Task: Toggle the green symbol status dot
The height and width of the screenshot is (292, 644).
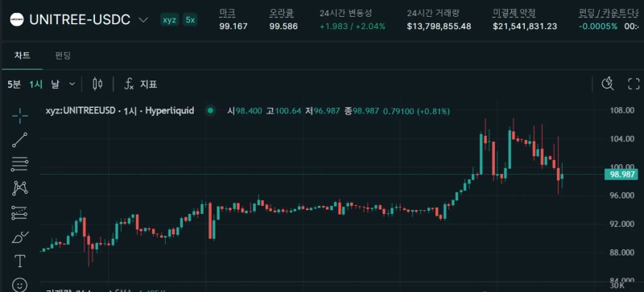Action: tap(211, 110)
